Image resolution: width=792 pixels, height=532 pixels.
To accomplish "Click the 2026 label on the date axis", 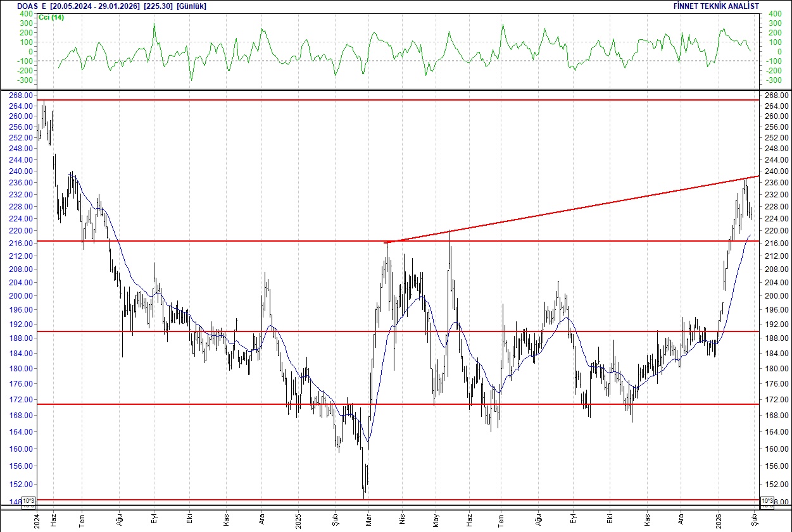I will [719, 520].
